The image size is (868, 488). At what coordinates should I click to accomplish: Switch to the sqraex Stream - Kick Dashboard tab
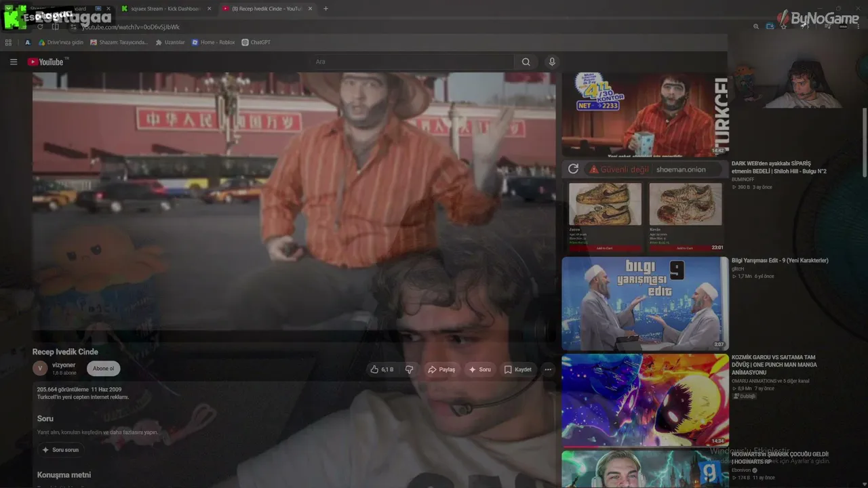coord(167,9)
